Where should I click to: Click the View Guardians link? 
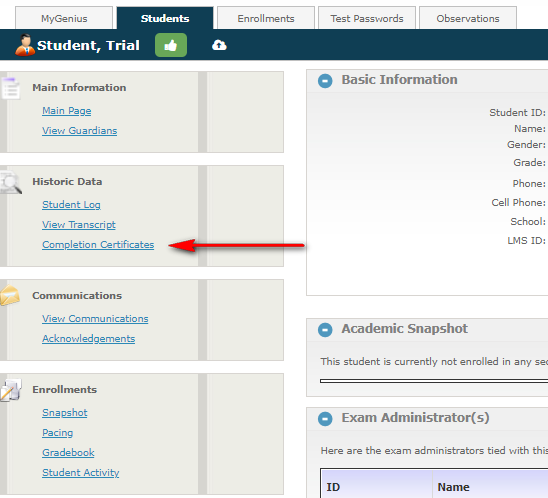80,131
